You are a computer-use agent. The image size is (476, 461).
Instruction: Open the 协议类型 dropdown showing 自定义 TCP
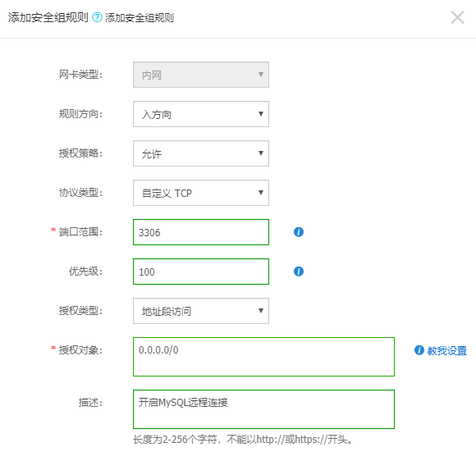pyautogui.click(x=201, y=193)
